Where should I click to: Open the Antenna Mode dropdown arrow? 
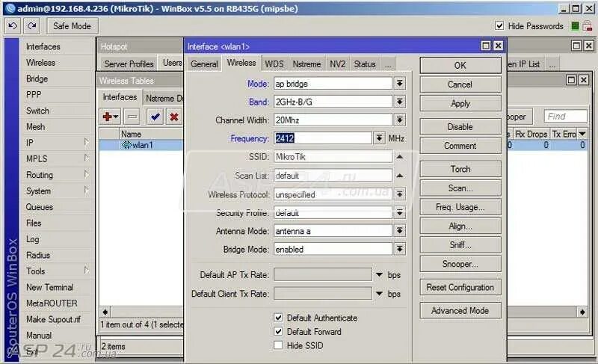pos(399,231)
